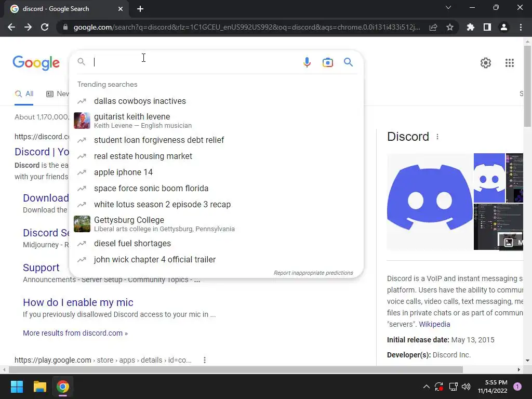Click the scrollbar down arrow

point(527,361)
